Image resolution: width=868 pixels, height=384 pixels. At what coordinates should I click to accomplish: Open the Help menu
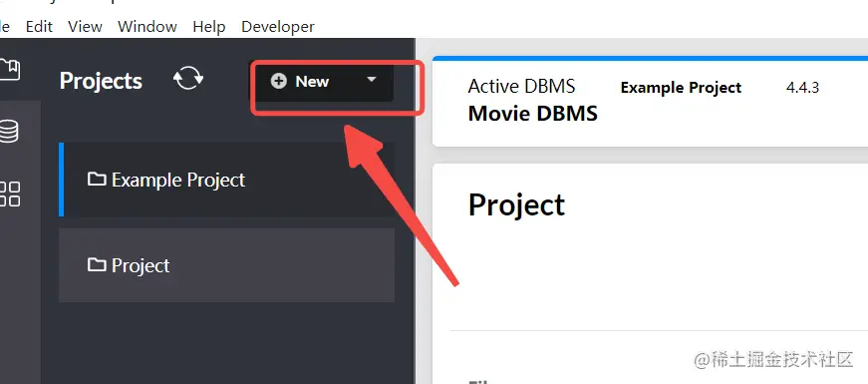coord(208,27)
